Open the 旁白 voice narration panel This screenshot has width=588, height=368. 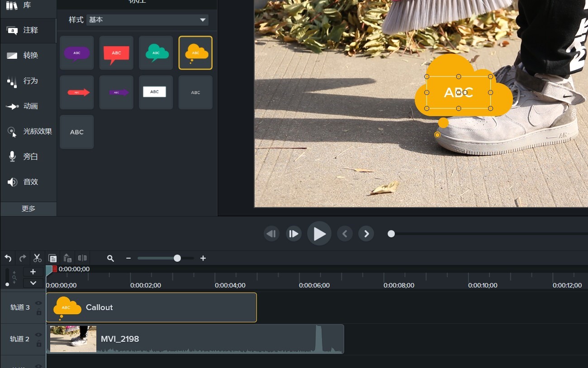[x=28, y=156]
